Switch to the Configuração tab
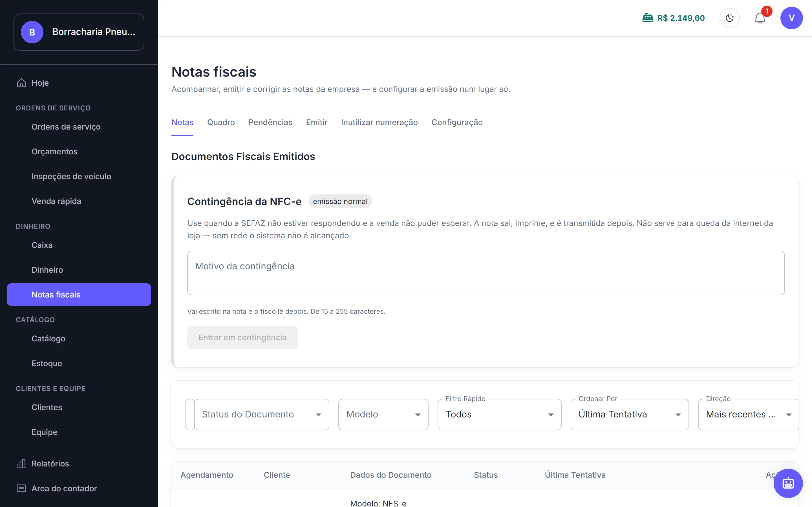The image size is (812, 507). click(x=457, y=123)
